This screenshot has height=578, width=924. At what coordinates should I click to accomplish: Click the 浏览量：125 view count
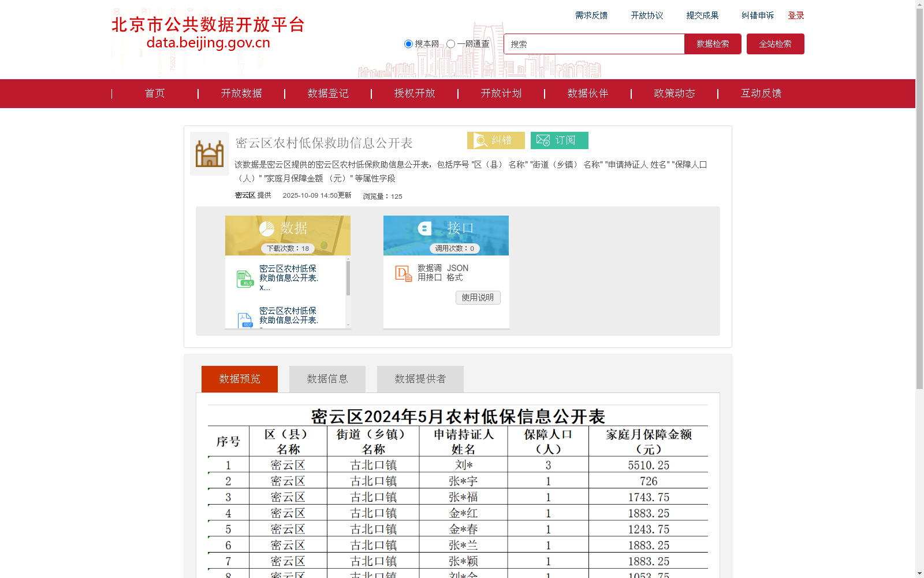382,197
